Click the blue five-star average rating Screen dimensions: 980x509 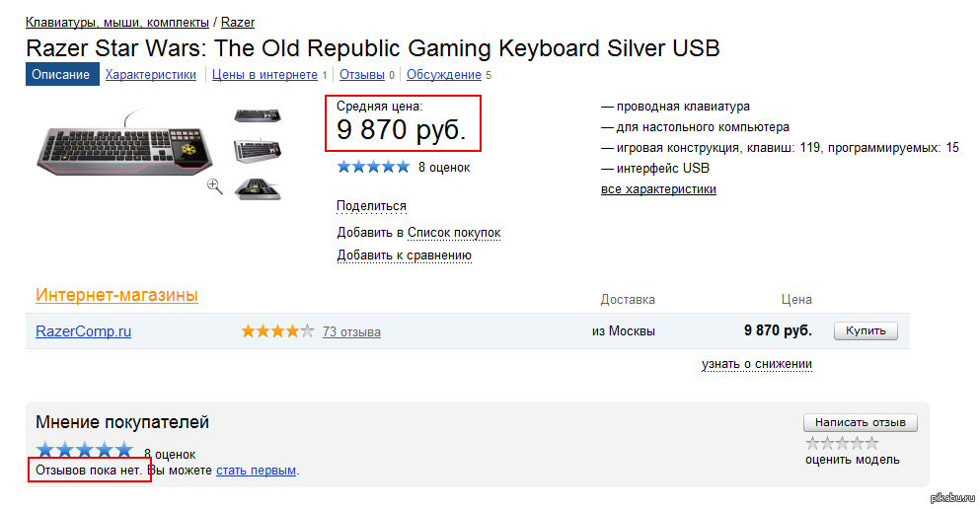point(373,167)
